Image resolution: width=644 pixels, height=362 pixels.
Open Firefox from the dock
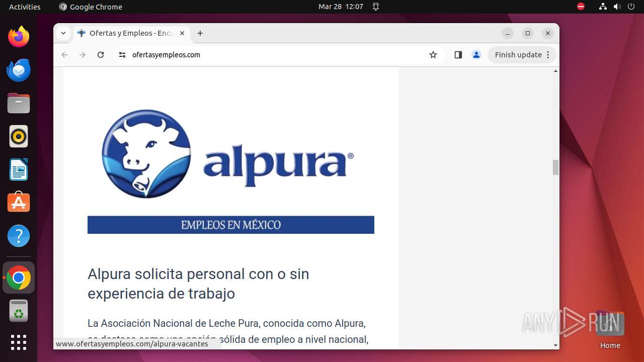[19, 37]
